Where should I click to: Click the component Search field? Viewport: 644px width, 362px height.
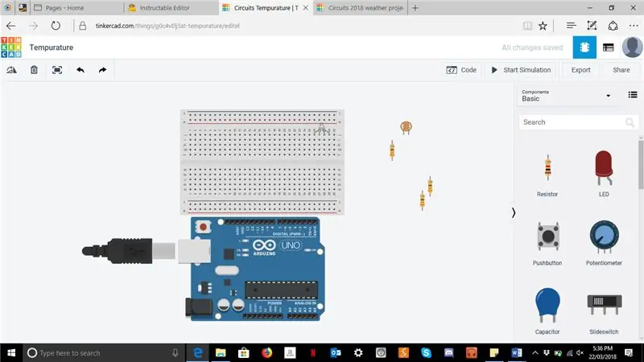point(578,122)
